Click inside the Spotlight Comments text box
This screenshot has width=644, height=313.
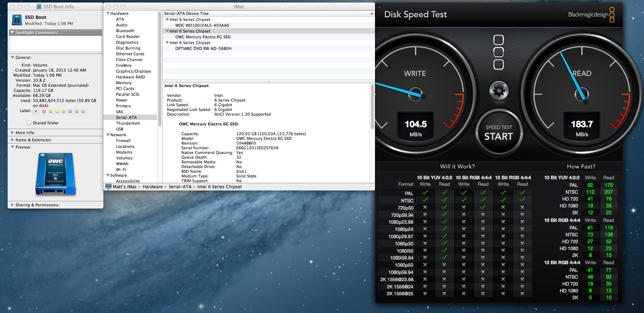tap(55, 44)
